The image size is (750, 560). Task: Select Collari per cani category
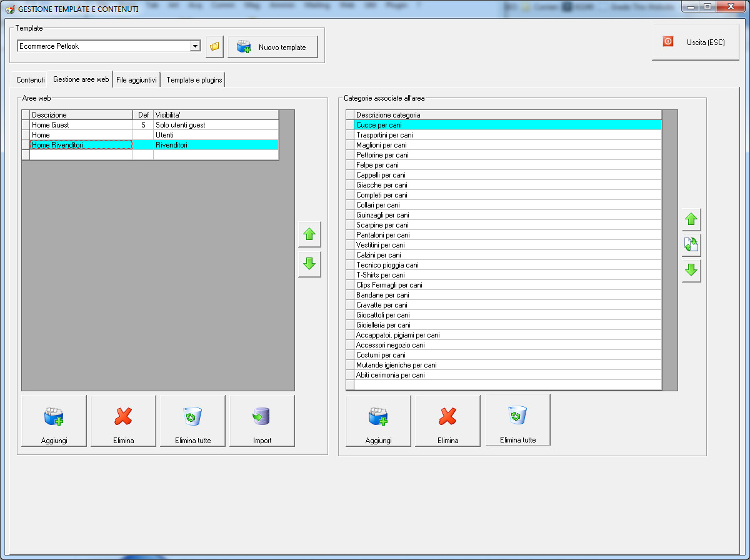point(507,205)
